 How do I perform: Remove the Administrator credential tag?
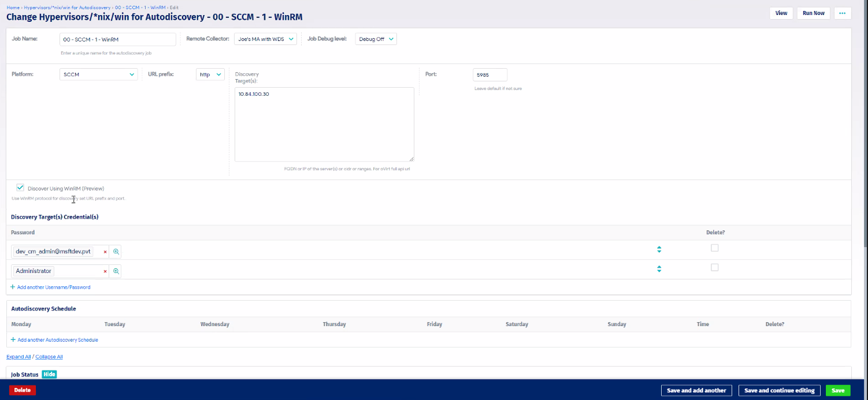[x=105, y=270]
